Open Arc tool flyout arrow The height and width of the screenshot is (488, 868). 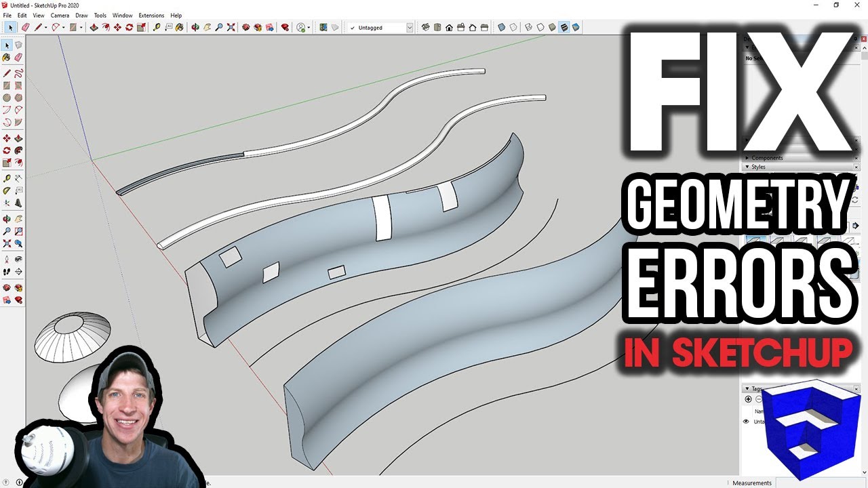click(x=64, y=28)
